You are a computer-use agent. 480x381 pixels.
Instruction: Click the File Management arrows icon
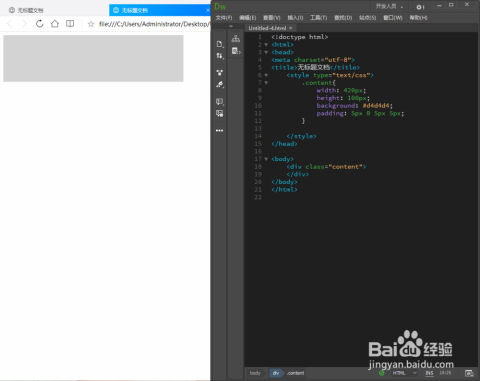[x=220, y=56]
